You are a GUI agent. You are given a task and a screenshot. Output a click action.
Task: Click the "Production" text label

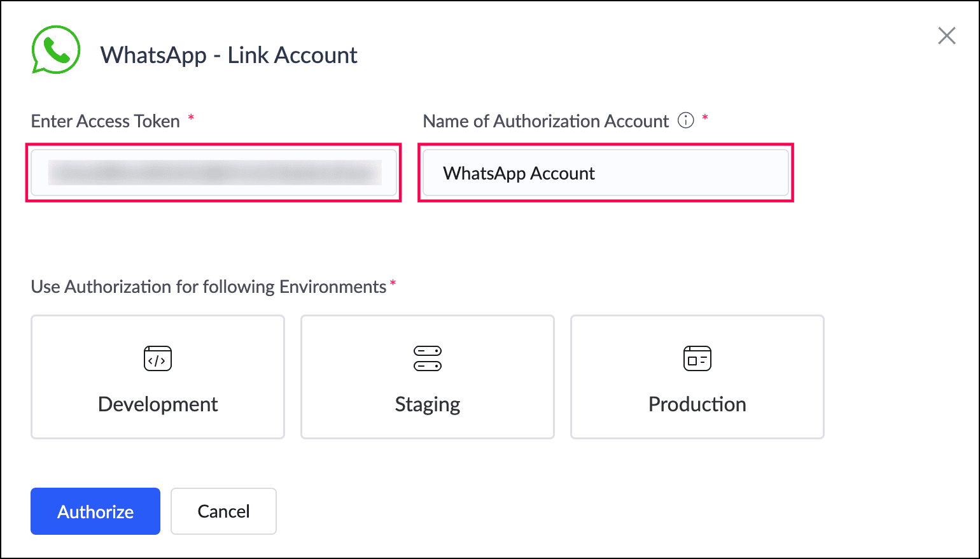click(697, 404)
